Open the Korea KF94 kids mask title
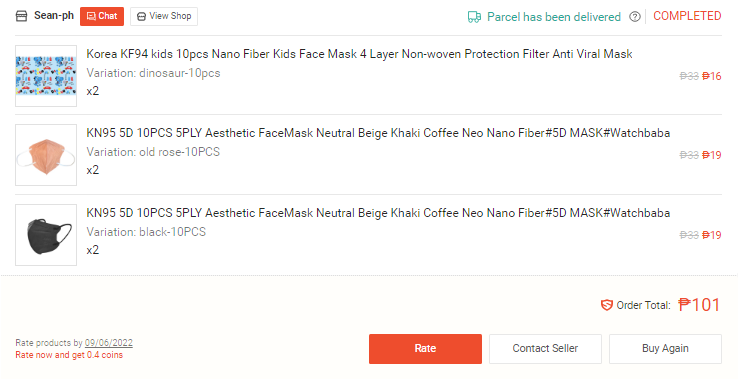The image size is (739, 380). tap(359, 54)
